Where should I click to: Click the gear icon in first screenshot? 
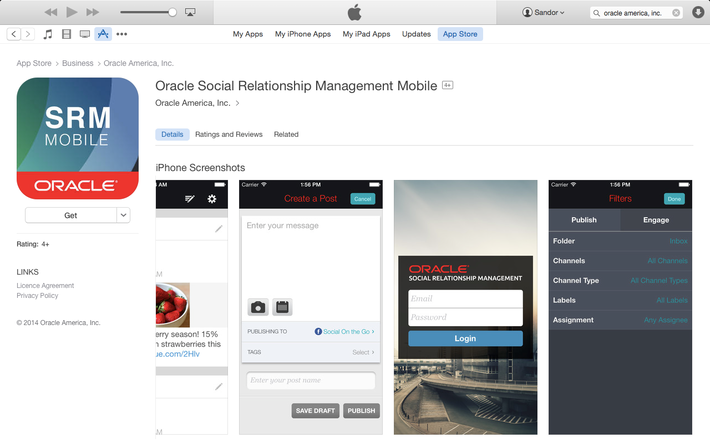click(x=211, y=199)
